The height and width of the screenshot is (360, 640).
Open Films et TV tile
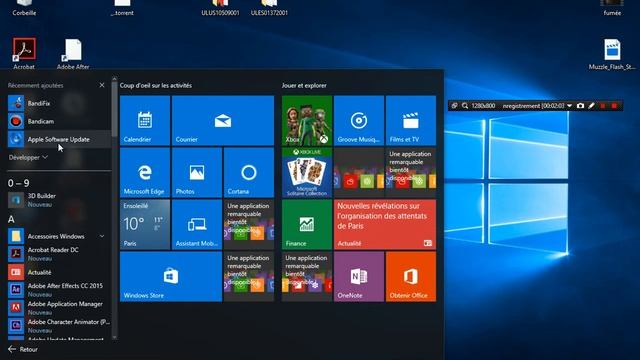click(411, 120)
